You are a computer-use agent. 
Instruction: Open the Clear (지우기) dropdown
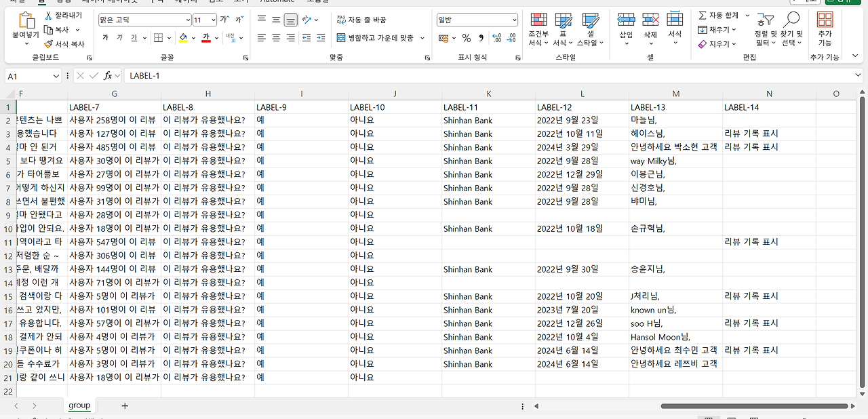[717, 44]
